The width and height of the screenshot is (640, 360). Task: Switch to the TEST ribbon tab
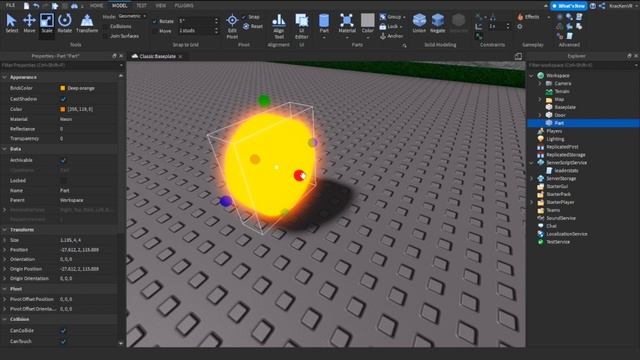pos(141,6)
